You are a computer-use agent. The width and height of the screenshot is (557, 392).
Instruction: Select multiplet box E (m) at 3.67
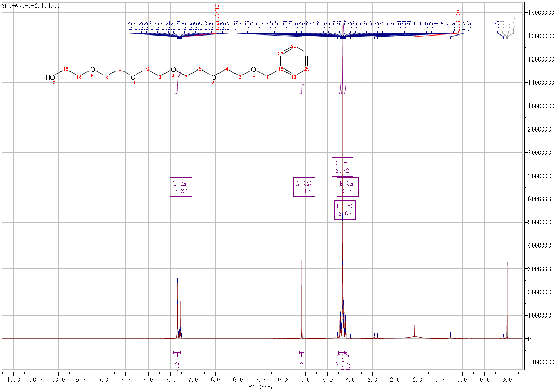tap(345, 210)
